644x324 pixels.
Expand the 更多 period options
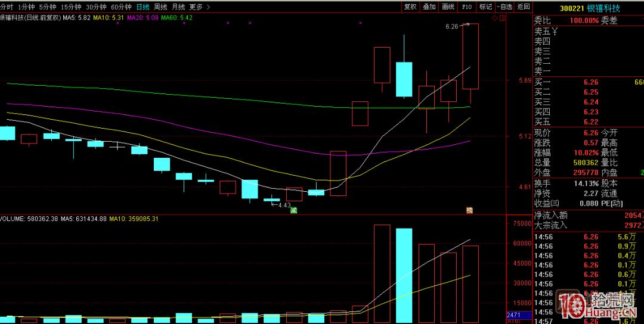point(196,7)
